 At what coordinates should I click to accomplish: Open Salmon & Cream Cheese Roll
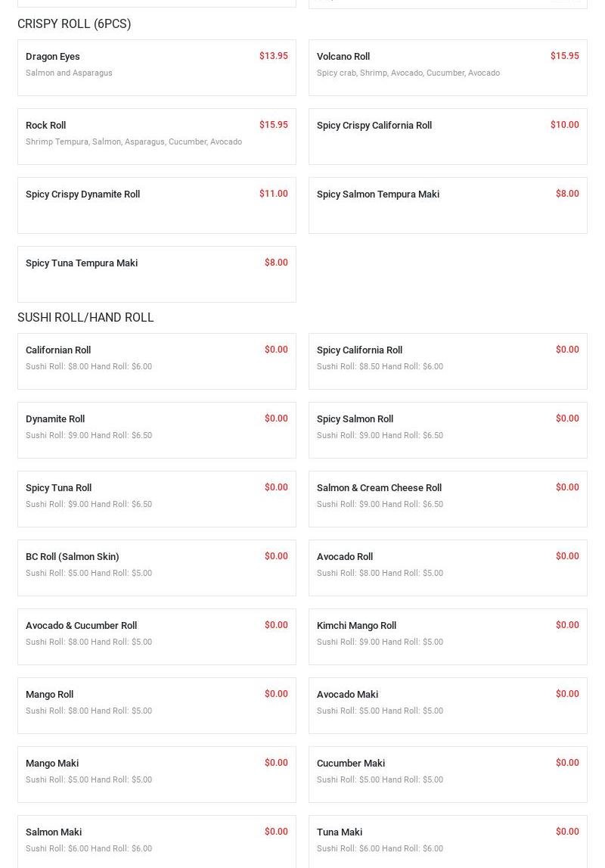point(379,488)
